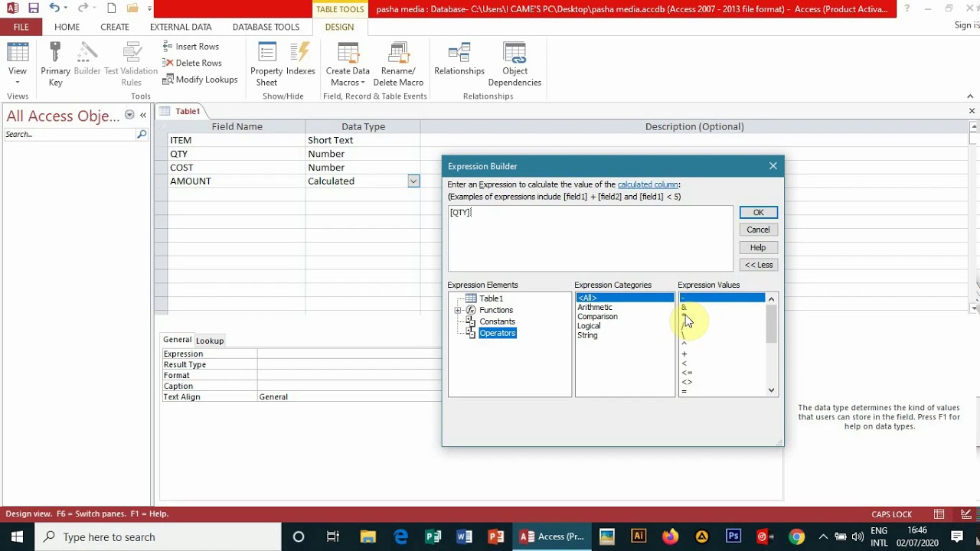Screen dimensions: 980x551
Task: Expand the Functions tree node
Action: 458,310
